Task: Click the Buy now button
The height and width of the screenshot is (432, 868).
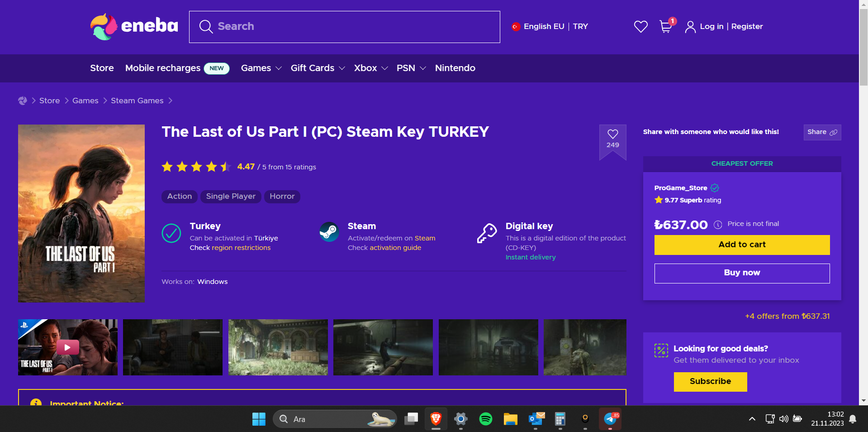Action: tap(742, 273)
